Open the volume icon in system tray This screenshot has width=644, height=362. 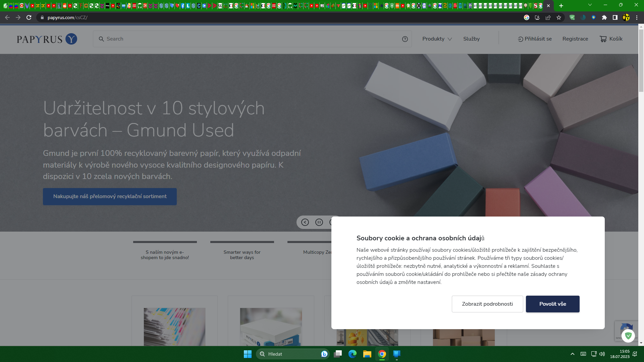point(603,354)
